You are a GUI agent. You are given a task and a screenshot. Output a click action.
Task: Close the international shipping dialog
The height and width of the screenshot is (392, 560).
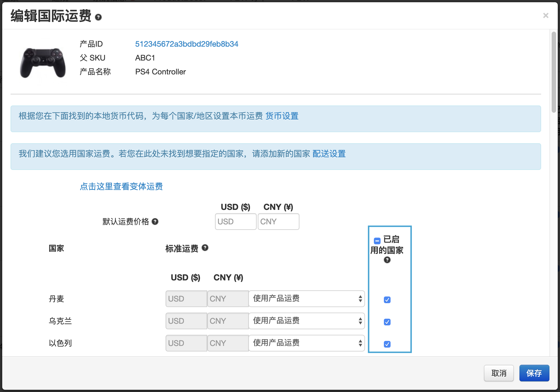coord(546,16)
